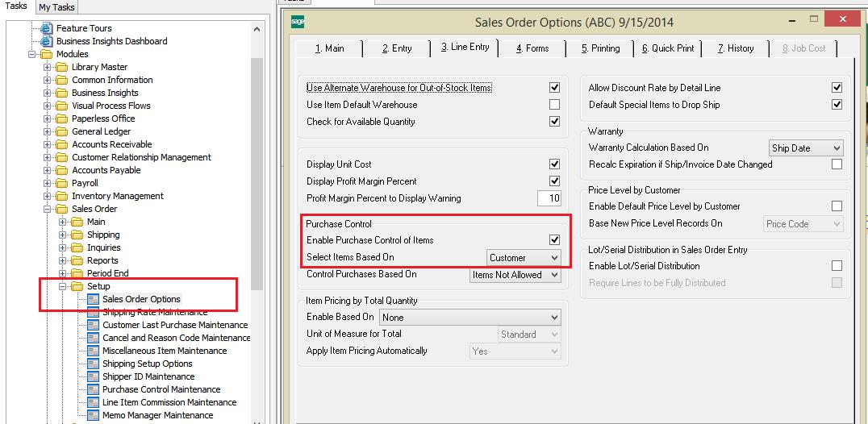This screenshot has width=868, height=424.
Task: Toggle Default Special Items to Drop Ship
Action: tap(837, 105)
